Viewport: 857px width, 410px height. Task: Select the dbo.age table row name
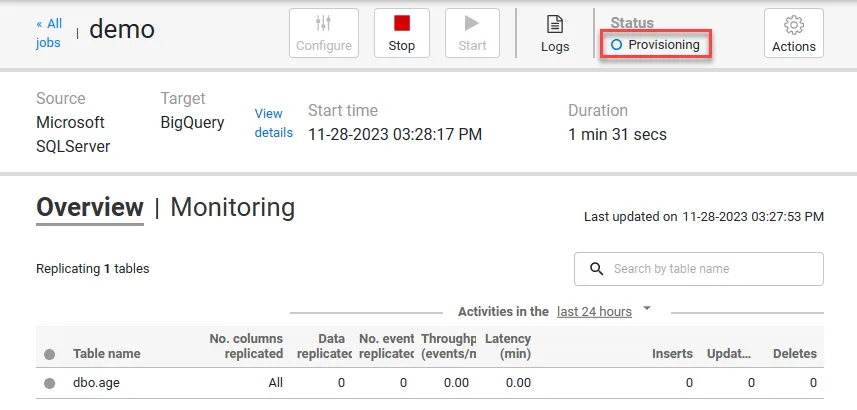96,383
